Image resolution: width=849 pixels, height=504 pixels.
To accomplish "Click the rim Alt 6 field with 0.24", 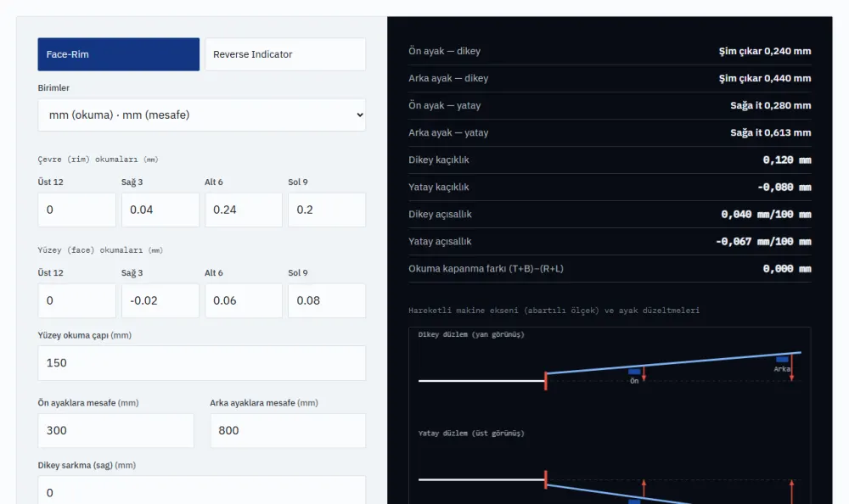I will (x=244, y=210).
